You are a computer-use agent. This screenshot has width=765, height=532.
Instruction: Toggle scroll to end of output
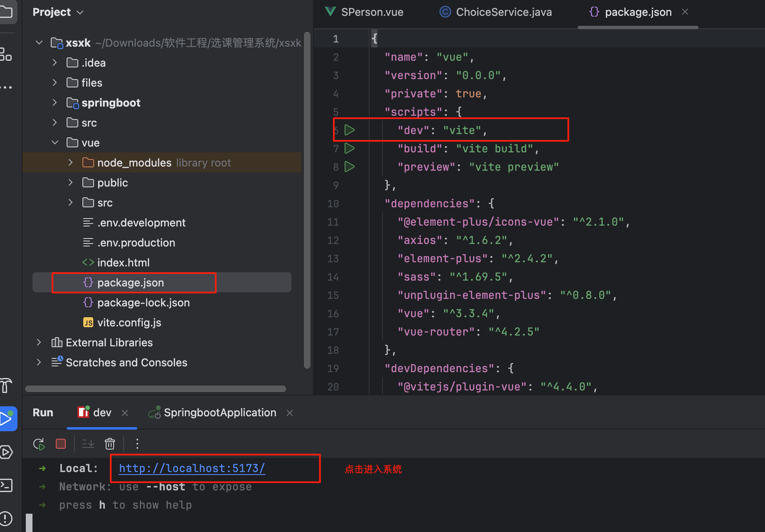point(88,444)
